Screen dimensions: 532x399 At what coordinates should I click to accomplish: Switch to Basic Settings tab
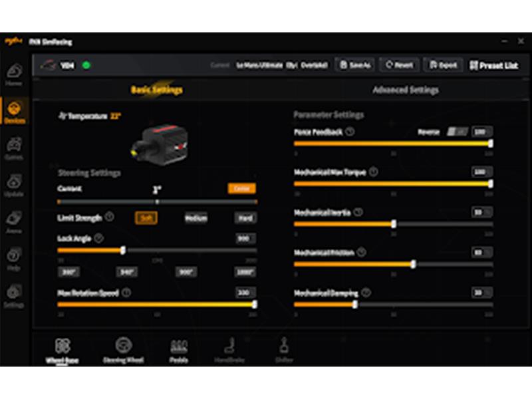click(x=156, y=90)
